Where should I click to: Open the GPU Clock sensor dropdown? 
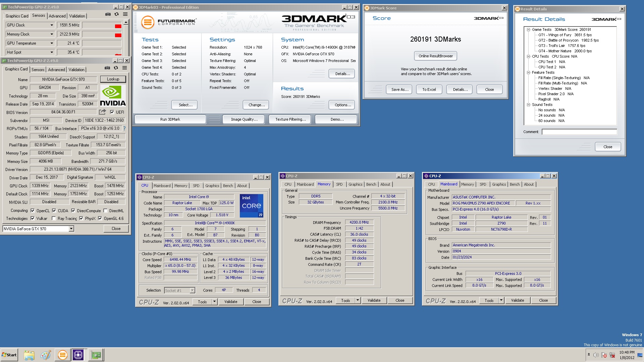click(x=52, y=25)
